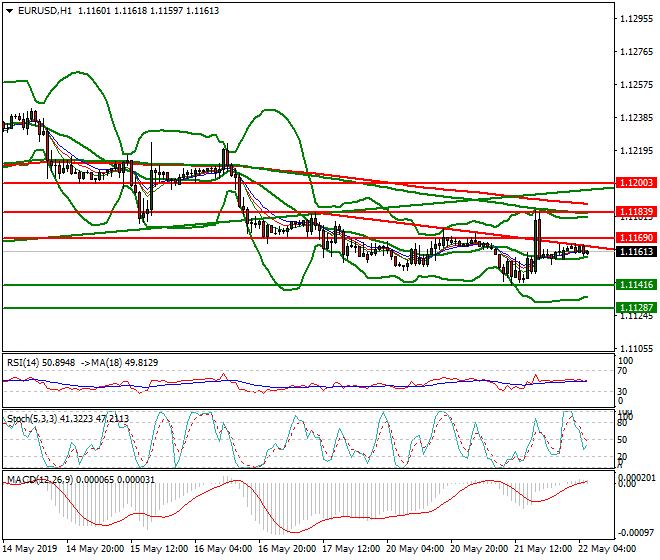Click the 16 May 20:00 time axis label
Viewport: 660px width, 560px height.
[x=287, y=549]
